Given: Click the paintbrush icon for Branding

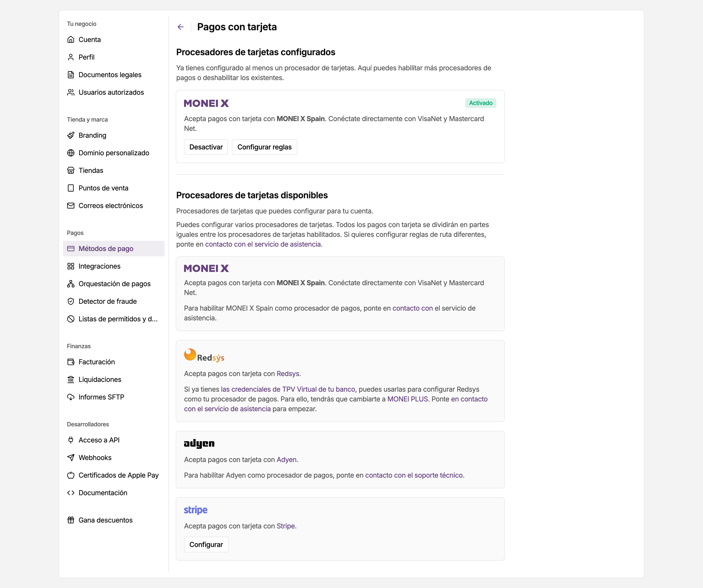Looking at the screenshot, I should click(x=71, y=135).
